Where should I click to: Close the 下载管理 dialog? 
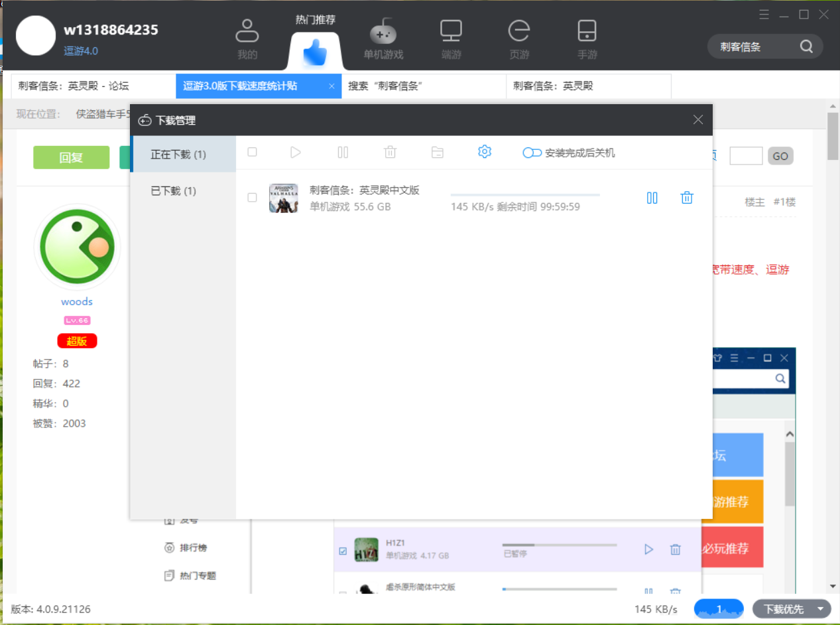pos(698,120)
